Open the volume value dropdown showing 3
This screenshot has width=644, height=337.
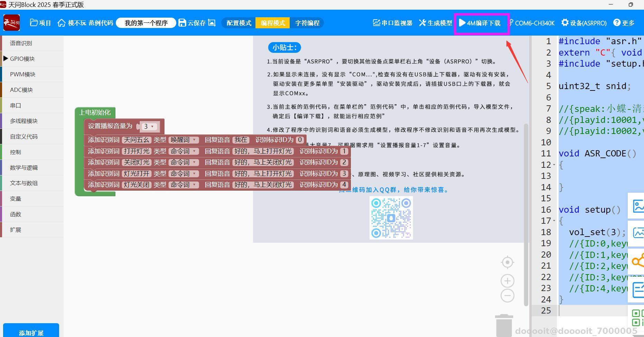(x=148, y=126)
